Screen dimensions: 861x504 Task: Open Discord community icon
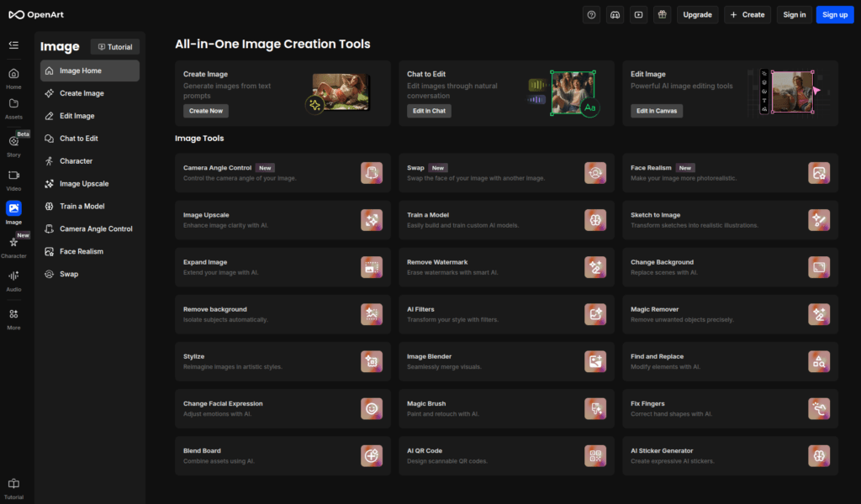(615, 15)
